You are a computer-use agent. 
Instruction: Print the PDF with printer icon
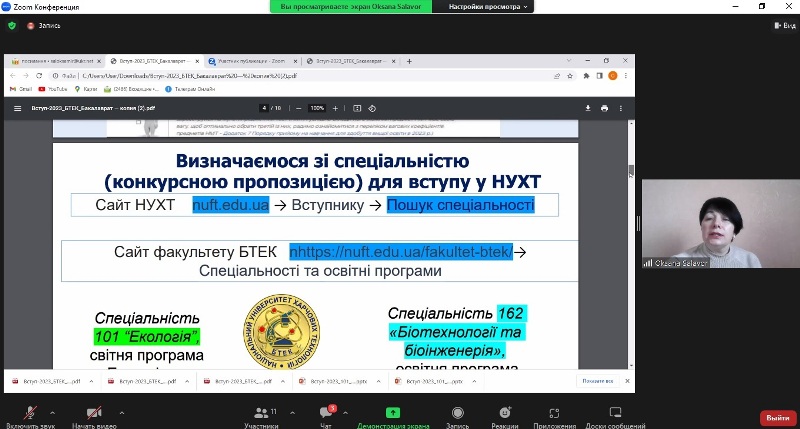(604, 108)
